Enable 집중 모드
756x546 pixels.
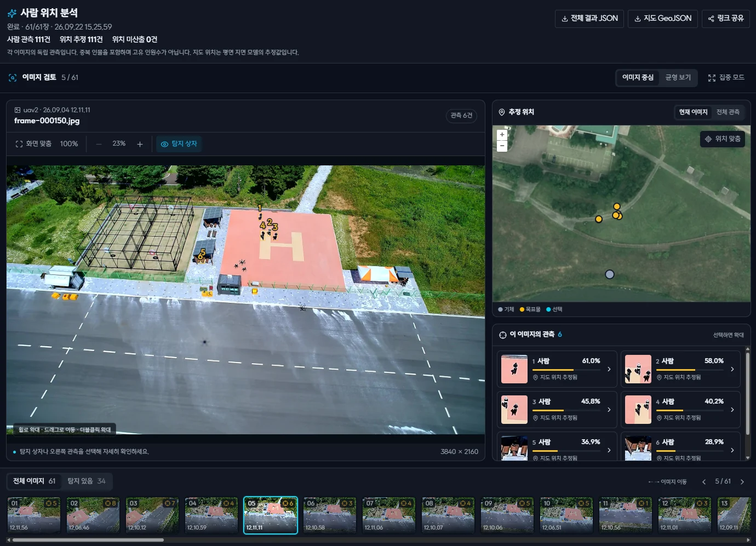[726, 78]
